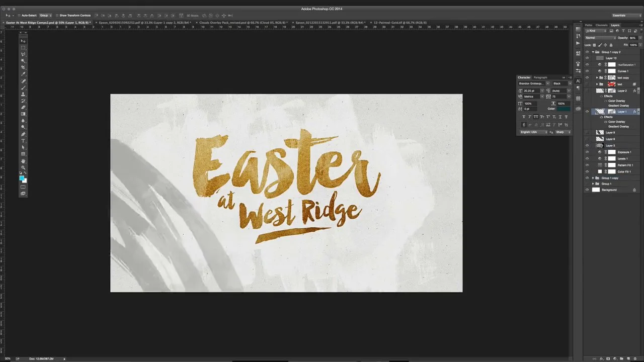The image size is (644, 362).
Task: Click the Strikethrough text style button
Action: (x=566, y=117)
